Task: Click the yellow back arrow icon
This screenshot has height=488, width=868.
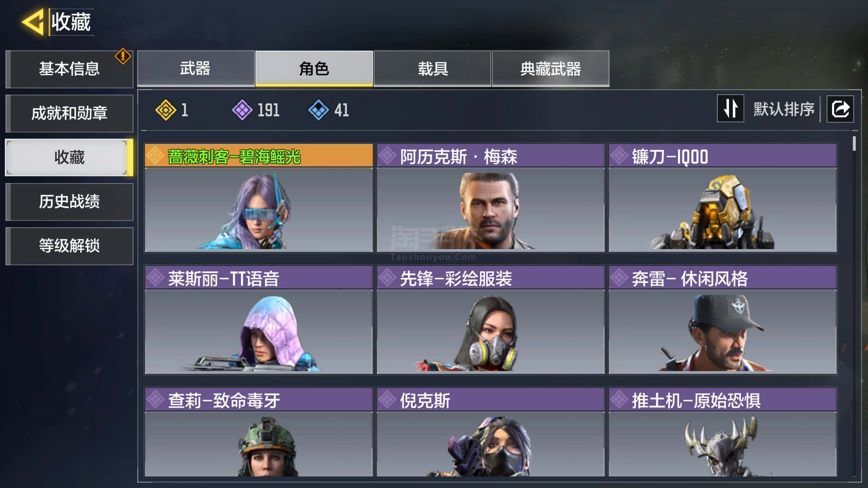Action: [x=33, y=22]
